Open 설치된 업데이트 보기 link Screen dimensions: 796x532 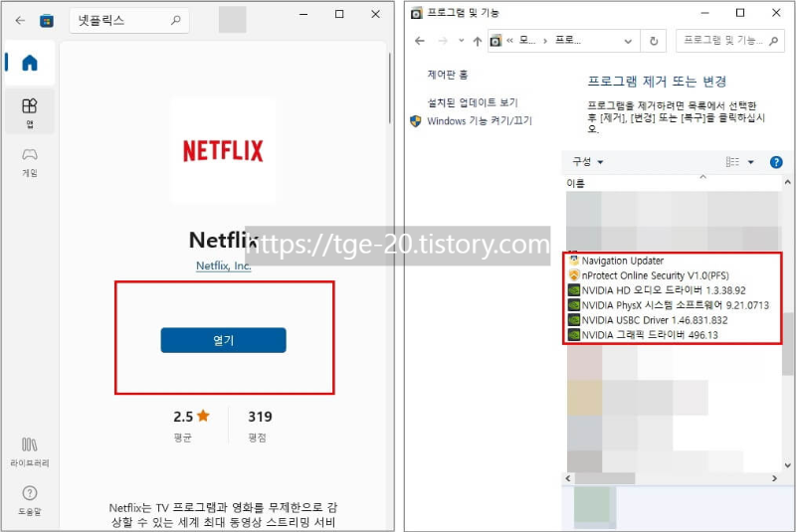click(472, 102)
